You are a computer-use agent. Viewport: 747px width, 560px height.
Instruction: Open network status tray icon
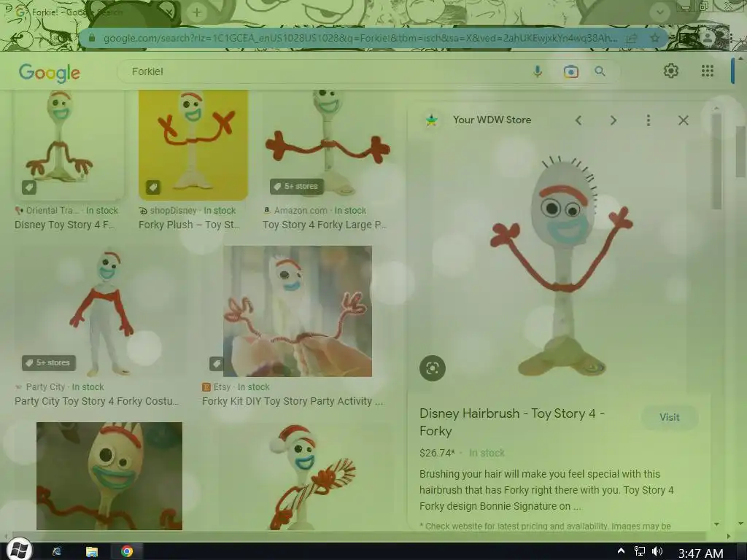pos(639,551)
